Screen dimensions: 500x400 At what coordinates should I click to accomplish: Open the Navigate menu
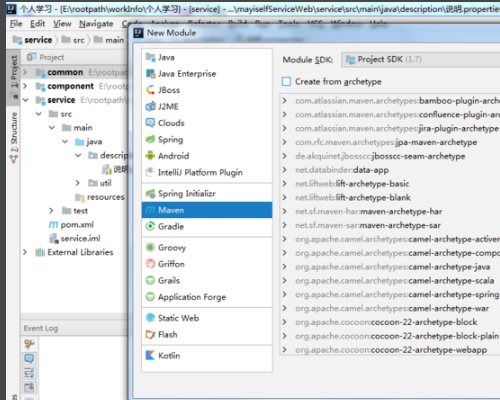[x=96, y=24]
